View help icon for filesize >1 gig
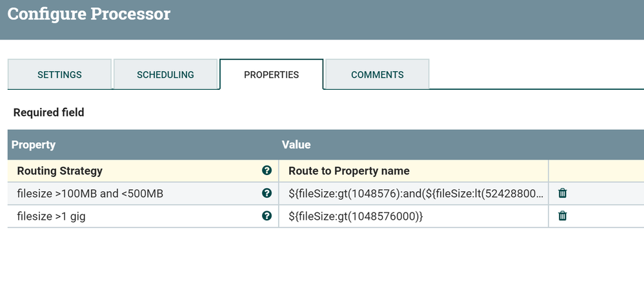Screen dimensions: 644x283 [x=267, y=216]
